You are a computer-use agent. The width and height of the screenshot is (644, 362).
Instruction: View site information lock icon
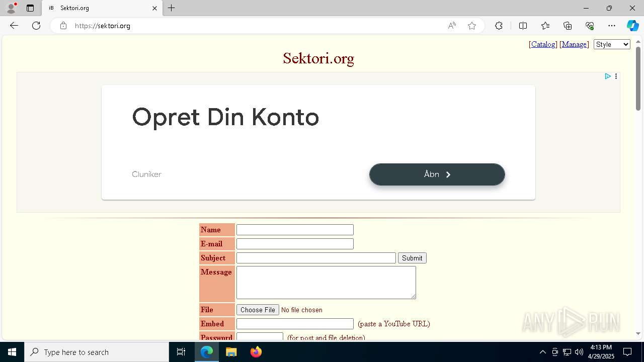[63, 26]
